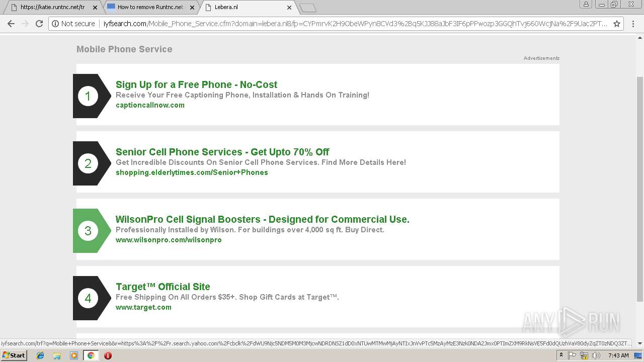644x362 pixels.
Task: Reload the current page
Action: 39,24
